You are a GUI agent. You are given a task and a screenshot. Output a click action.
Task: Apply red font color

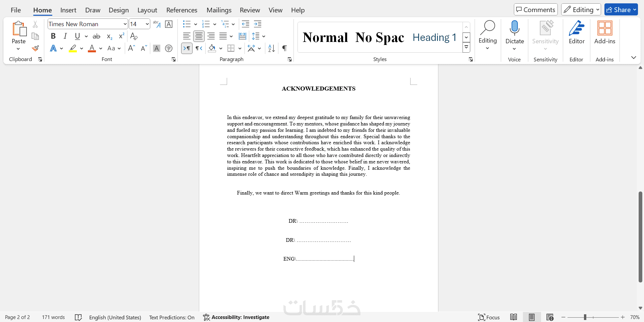pyautogui.click(x=92, y=48)
